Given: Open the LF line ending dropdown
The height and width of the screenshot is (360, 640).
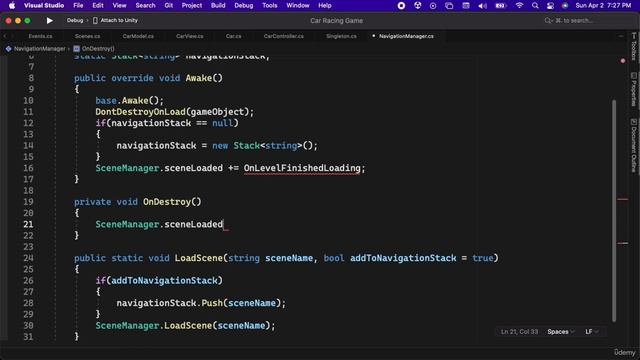Looking at the screenshot, I should point(592,332).
